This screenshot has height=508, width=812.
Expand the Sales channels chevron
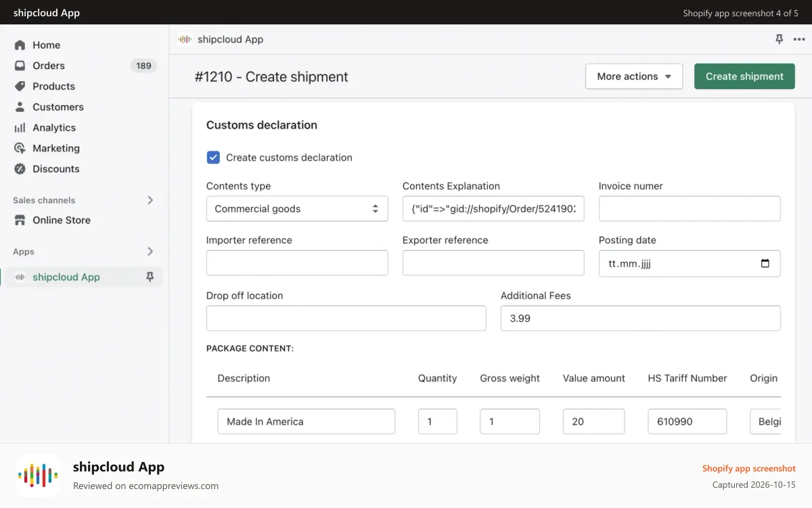point(150,200)
